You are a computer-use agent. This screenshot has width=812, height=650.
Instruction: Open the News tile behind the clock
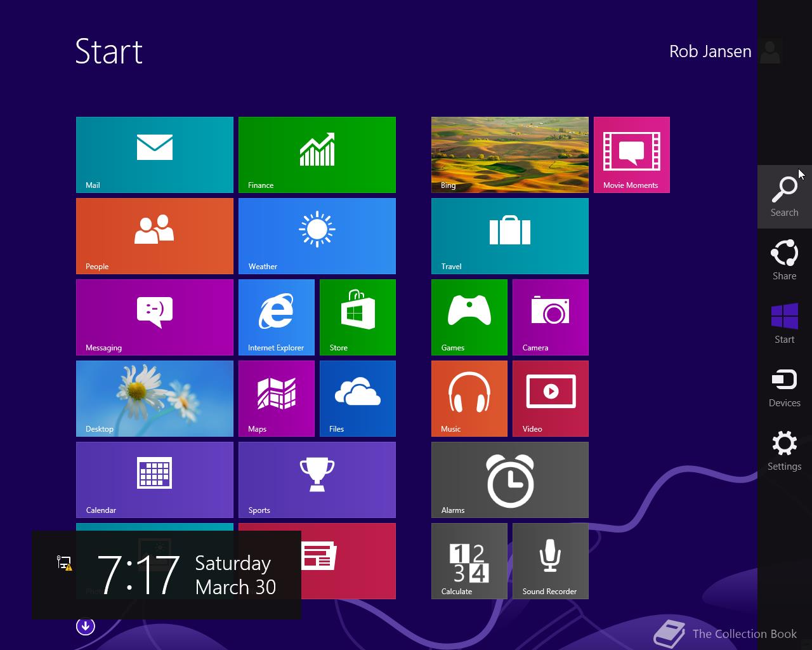point(348,561)
